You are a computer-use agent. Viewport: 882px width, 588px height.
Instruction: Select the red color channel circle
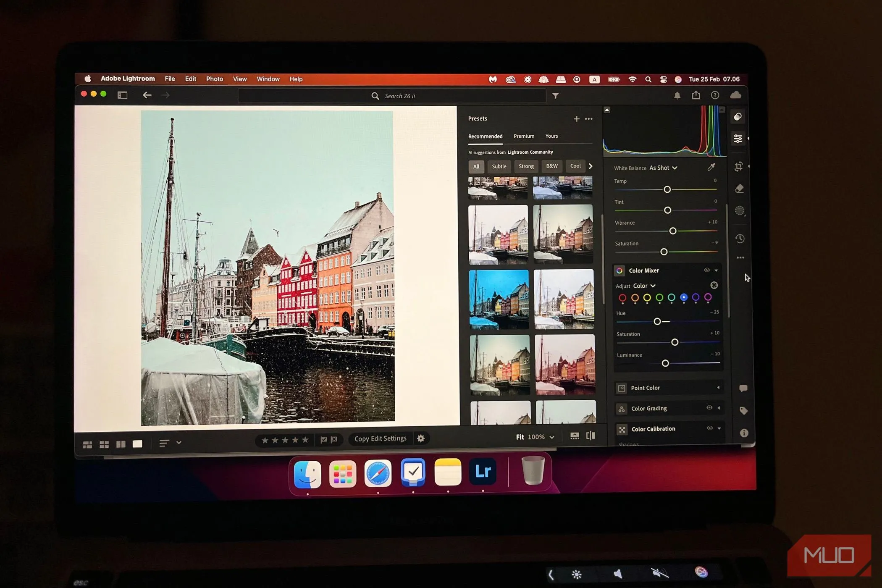[622, 298]
